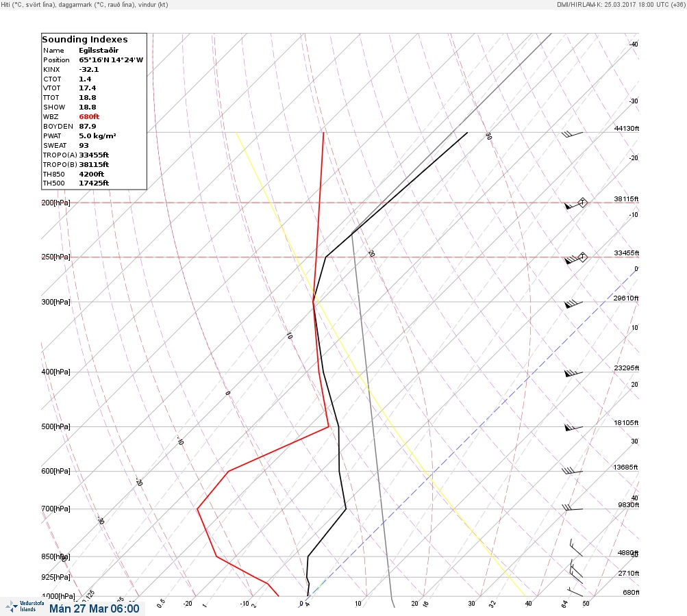687x616 pixels.
Task: Click the DMI/HIRLAM-K model run timestamp
Action: click(x=621, y=5)
